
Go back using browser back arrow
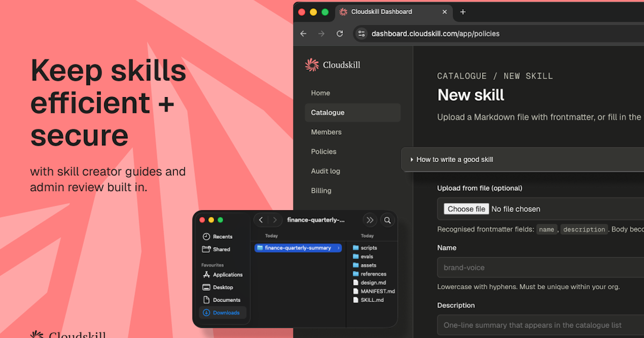(303, 33)
